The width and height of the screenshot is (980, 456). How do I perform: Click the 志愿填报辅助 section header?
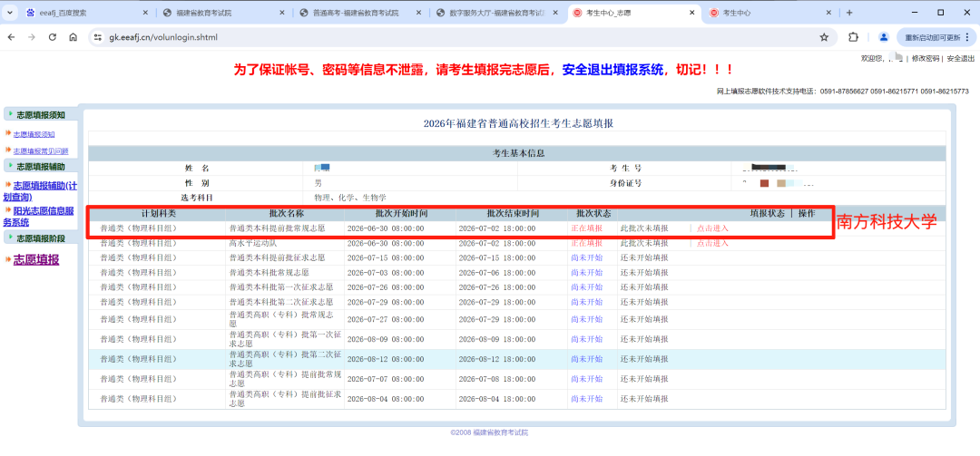coord(41,167)
